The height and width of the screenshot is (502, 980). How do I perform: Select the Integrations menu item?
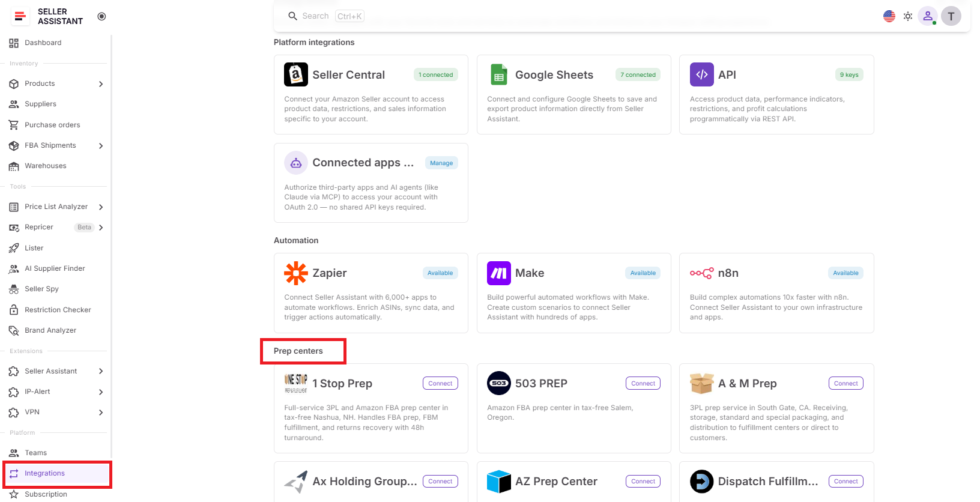57,474
